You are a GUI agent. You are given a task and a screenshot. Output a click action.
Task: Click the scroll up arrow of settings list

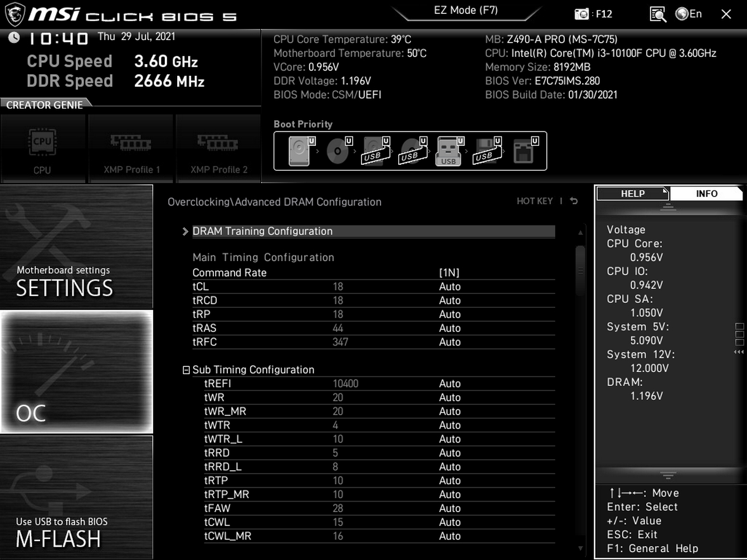(580, 233)
